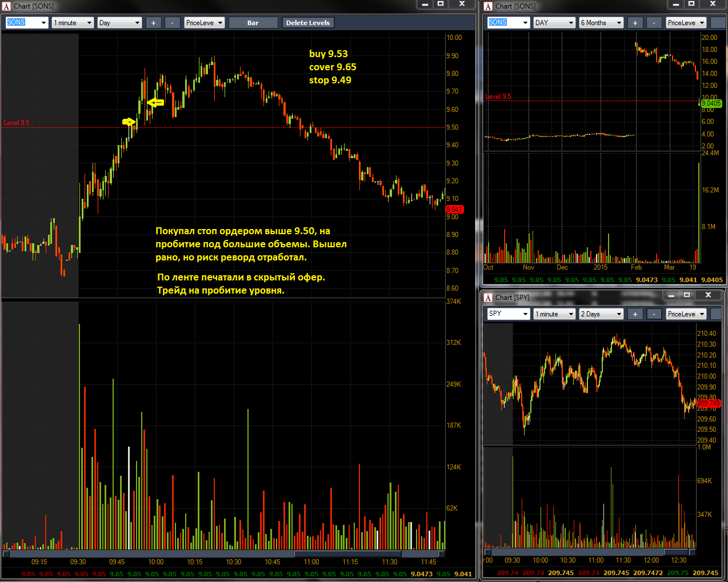The height and width of the screenshot is (582, 728).
Task: Open the 2 Days range dropdown
Action: click(601, 314)
